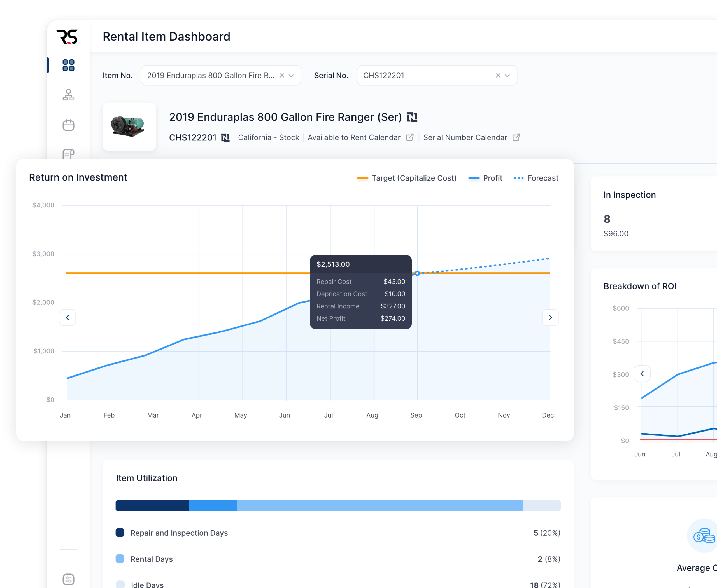Viewport: 717px width, 588px height.
Task: Open Serial Number Calendar link
Action: pos(465,137)
